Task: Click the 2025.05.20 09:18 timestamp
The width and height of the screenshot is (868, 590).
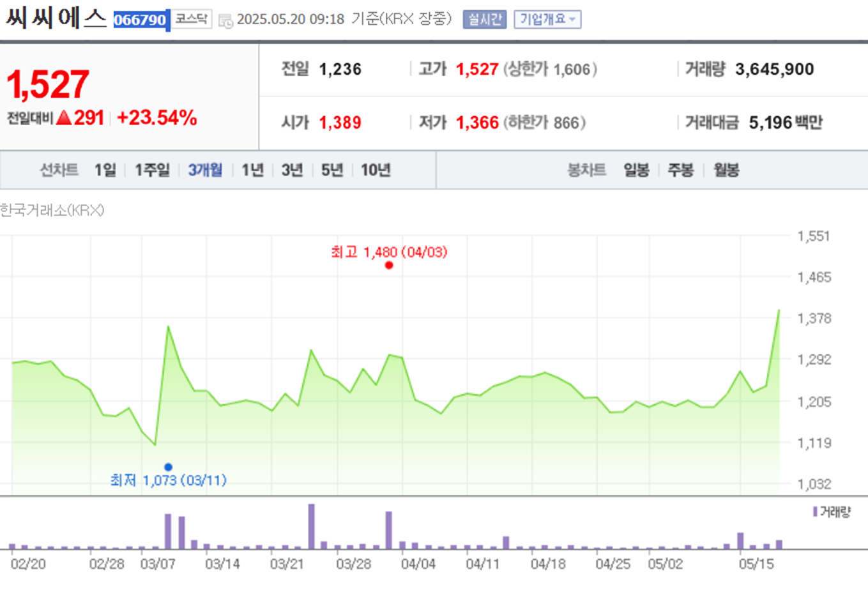Action: [x=291, y=19]
